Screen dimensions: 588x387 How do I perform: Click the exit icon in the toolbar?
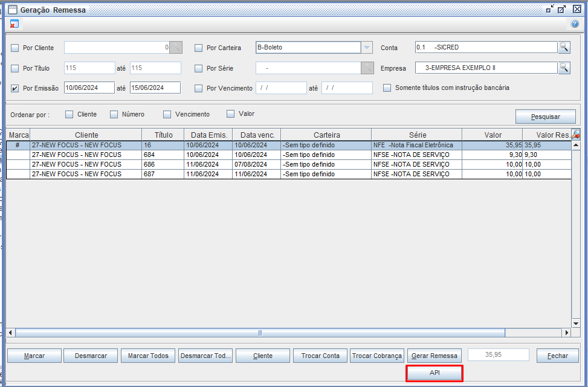pyautogui.click(x=13, y=24)
